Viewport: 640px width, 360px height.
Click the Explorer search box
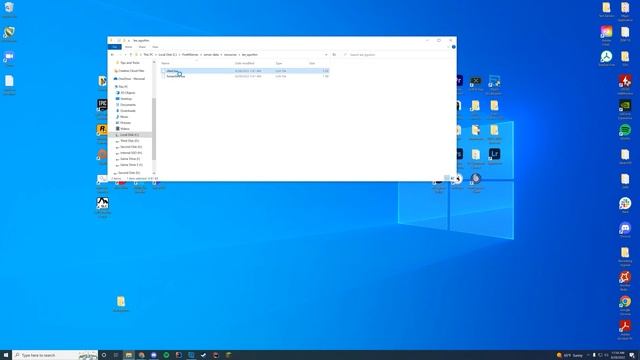(x=398, y=55)
